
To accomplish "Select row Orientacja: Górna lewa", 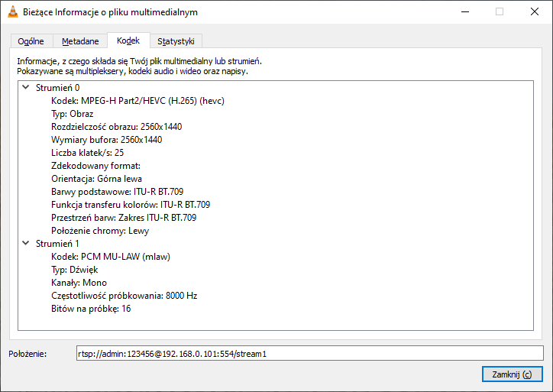I will [x=96, y=179].
